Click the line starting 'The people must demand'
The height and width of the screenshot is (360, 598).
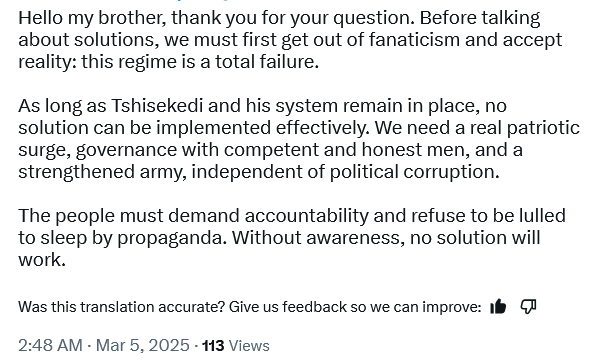292,215
